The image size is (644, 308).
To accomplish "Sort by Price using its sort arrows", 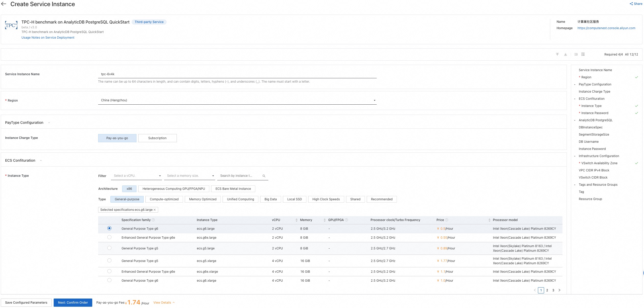I will pos(489,220).
